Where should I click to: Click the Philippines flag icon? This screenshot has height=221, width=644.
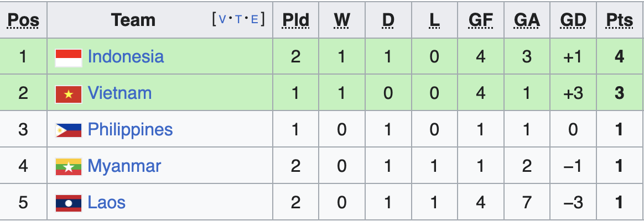coord(69,130)
